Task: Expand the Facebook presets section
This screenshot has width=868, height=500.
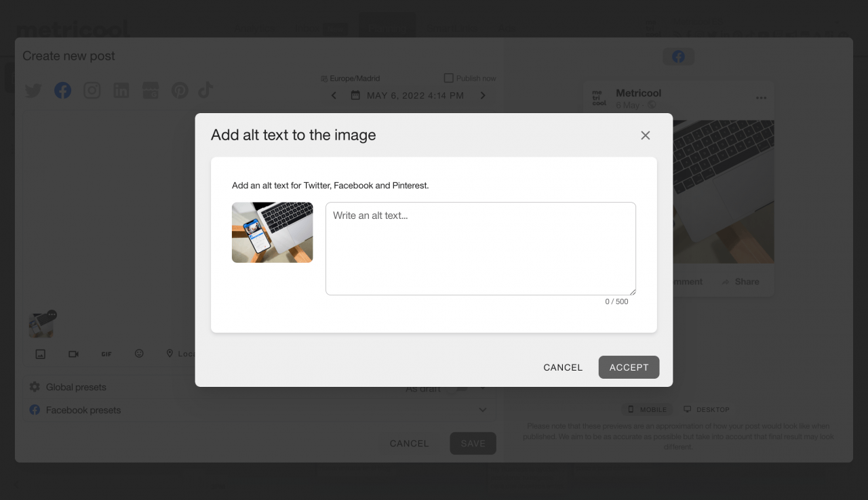Action: click(483, 409)
